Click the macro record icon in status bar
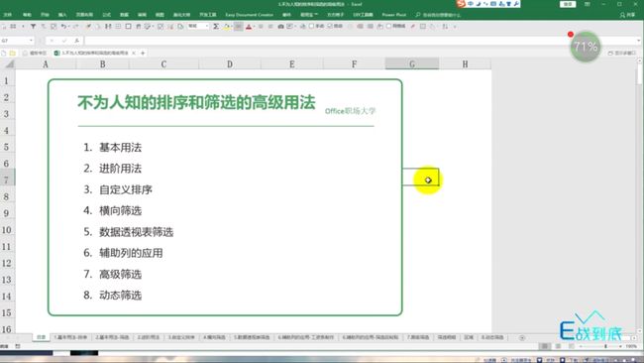The width and height of the screenshot is (644, 363). 18,346
